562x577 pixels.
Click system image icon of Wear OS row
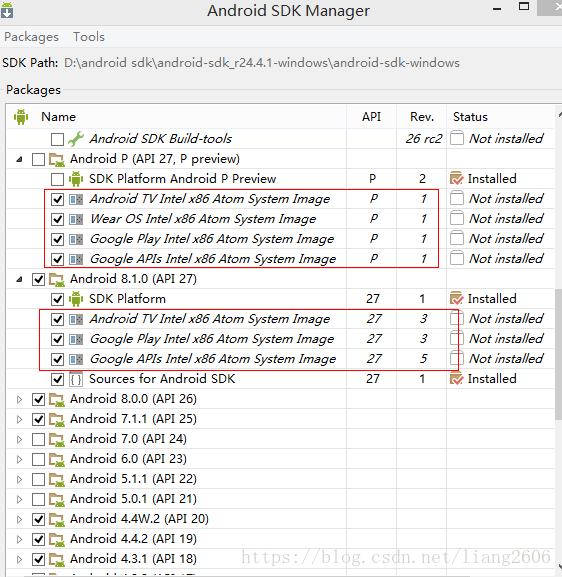click(x=76, y=219)
